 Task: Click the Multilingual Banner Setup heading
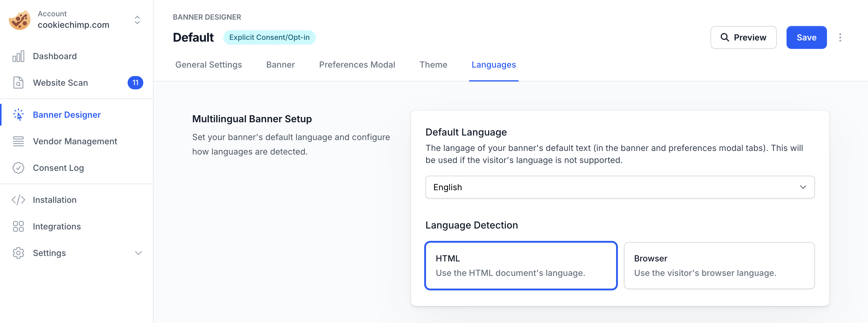[x=252, y=119]
